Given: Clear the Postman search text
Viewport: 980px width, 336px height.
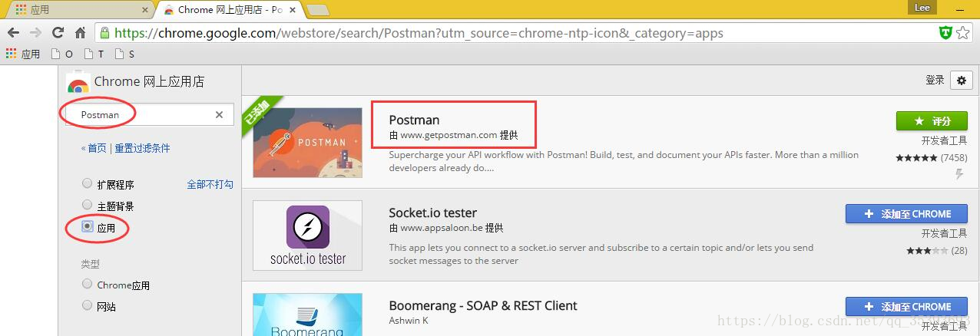Looking at the screenshot, I should click(219, 115).
